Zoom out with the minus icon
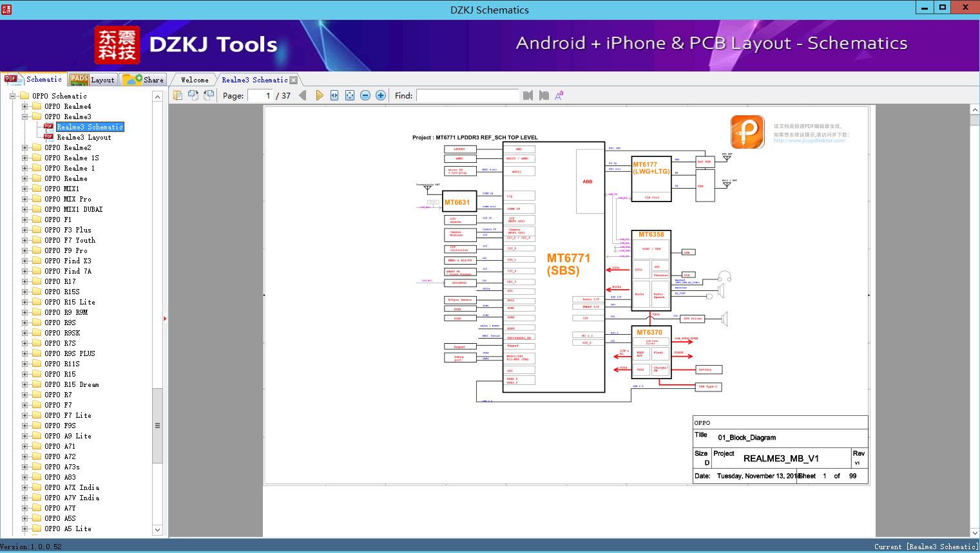The image size is (980, 553). (365, 95)
